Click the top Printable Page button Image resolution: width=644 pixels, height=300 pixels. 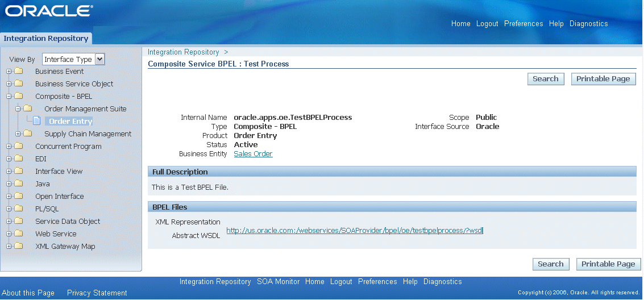[603, 79]
